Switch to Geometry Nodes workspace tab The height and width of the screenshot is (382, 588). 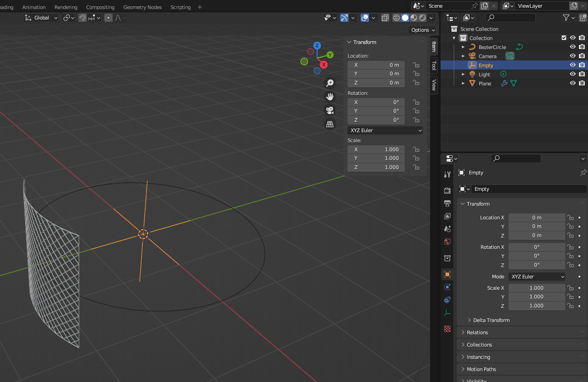tap(142, 7)
